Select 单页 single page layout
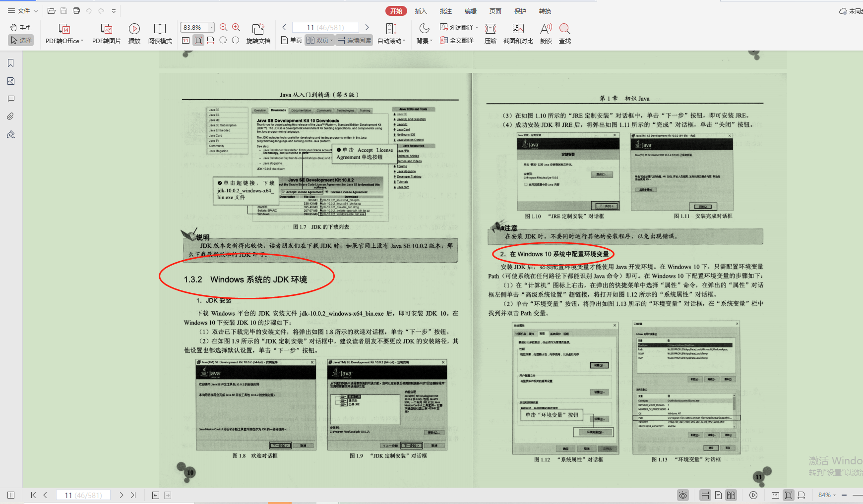This screenshot has height=504, width=863. (291, 40)
